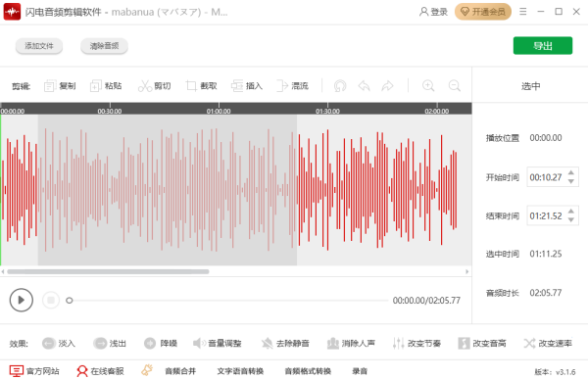Click the 混流 mix tool
The width and height of the screenshot is (588, 380).
pos(292,86)
